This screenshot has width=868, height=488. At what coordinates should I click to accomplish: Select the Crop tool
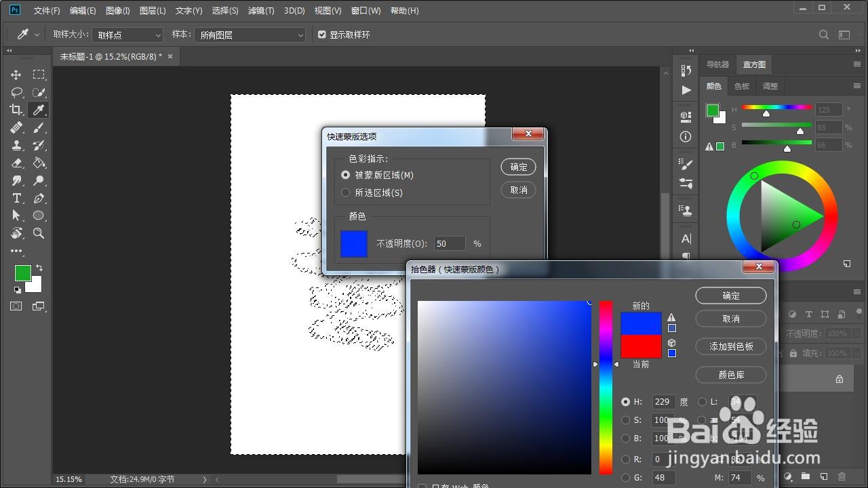[17, 110]
